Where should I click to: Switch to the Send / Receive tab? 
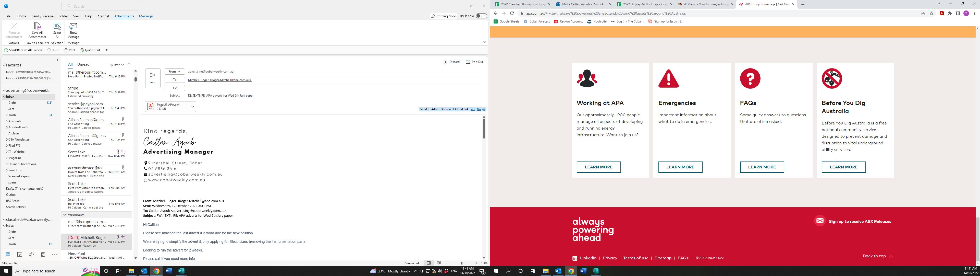[x=42, y=16]
